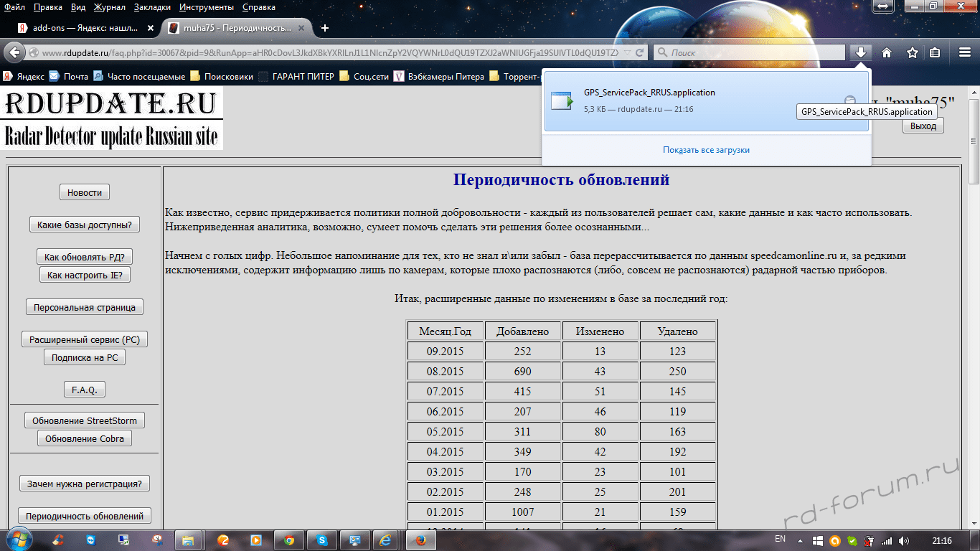Reload the page with the refresh icon
Image resolution: width=980 pixels, height=551 pixels.
pos(640,52)
